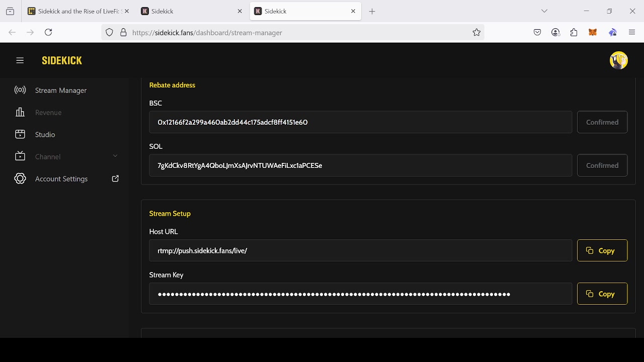Open the Sidekick hamburger menu

coord(20,60)
